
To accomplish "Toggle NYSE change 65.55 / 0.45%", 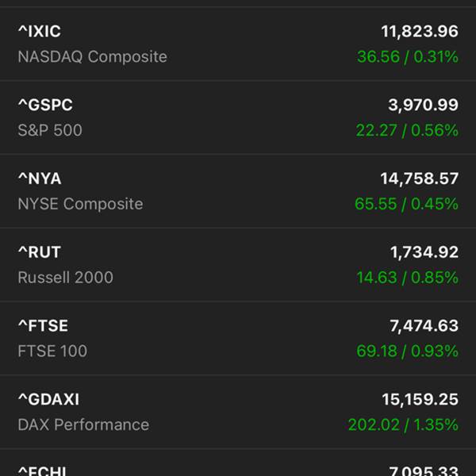I will coord(406,204).
